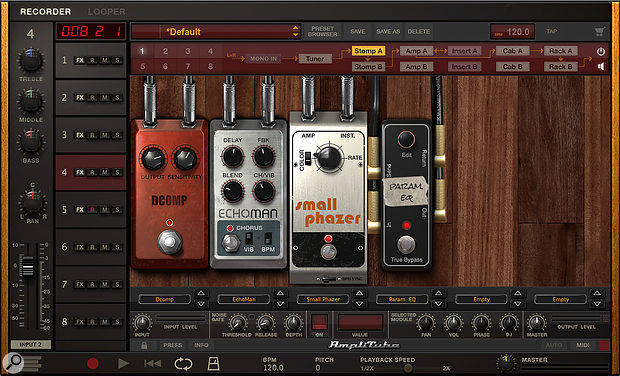The width and height of the screenshot is (620, 376).
Task: Click the magnifier icon at bottom left
Action: click(13, 362)
